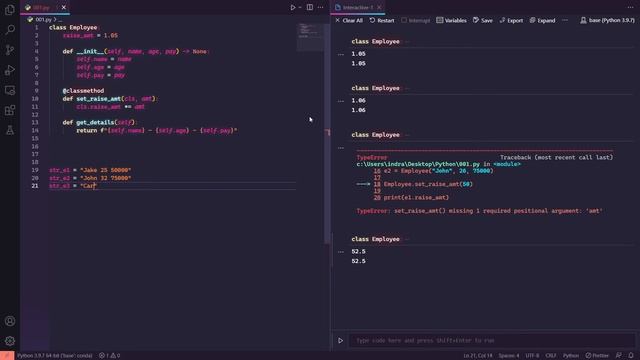Screen dimensions: 640x360
Task: Open the Testing flask view
Action: pyautogui.click(x=10, y=130)
